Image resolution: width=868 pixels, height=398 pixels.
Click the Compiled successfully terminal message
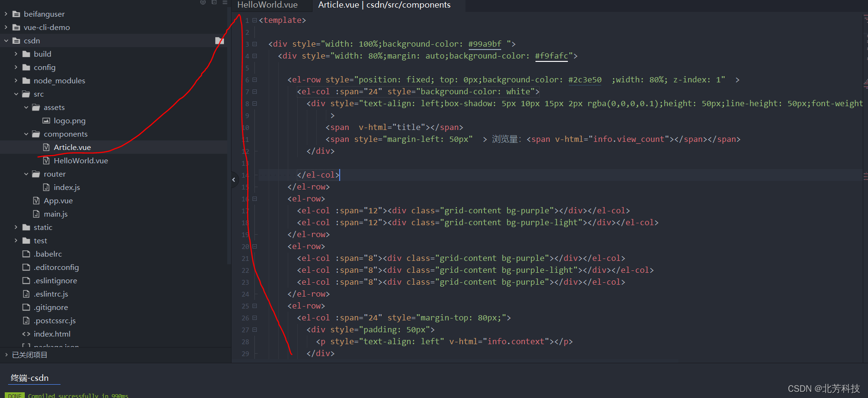pos(78,395)
